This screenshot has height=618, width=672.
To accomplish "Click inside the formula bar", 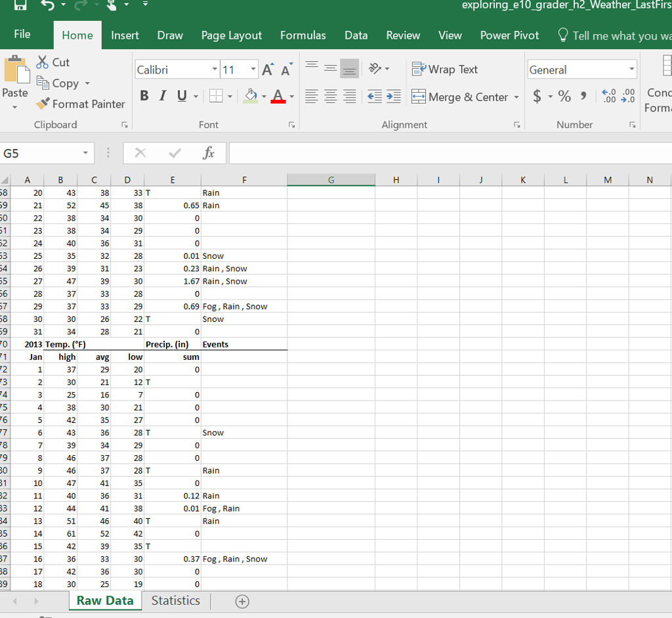I will coord(394,152).
